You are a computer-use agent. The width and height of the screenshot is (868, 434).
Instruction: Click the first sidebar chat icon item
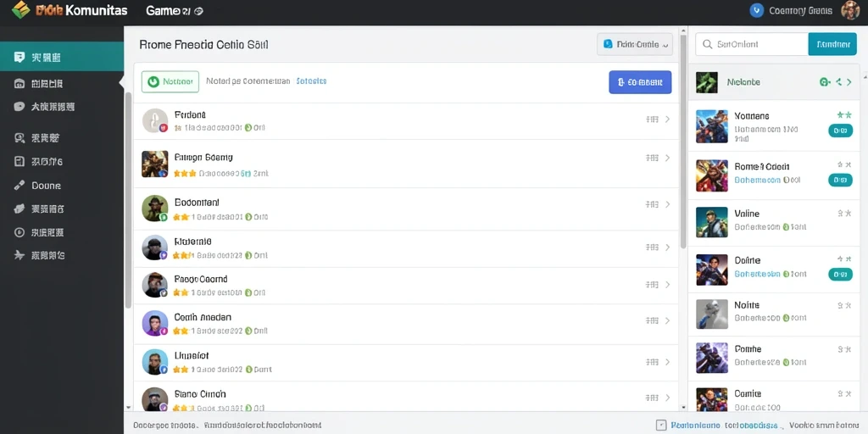37,57
